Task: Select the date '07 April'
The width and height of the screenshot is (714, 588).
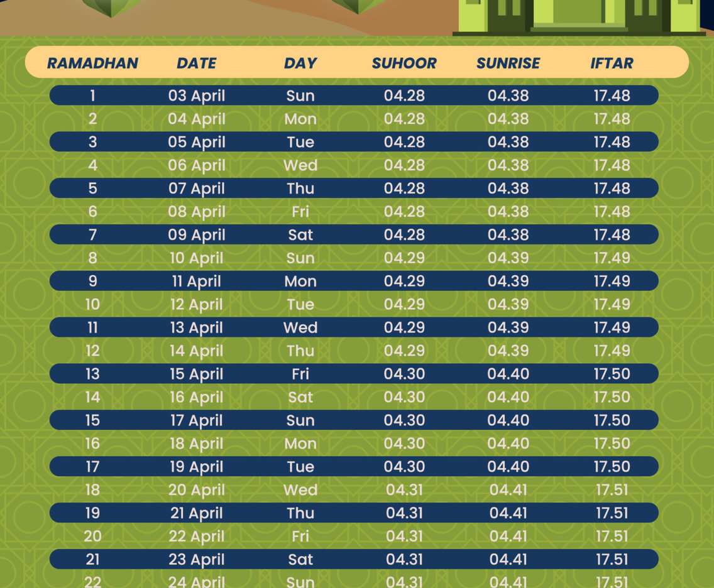Action: (x=196, y=188)
